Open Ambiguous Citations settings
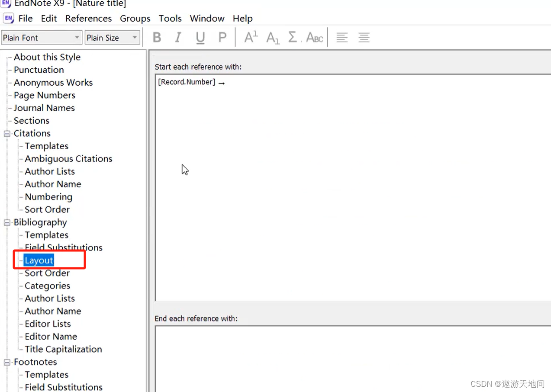The height and width of the screenshot is (392, 551). click(68, 159)
